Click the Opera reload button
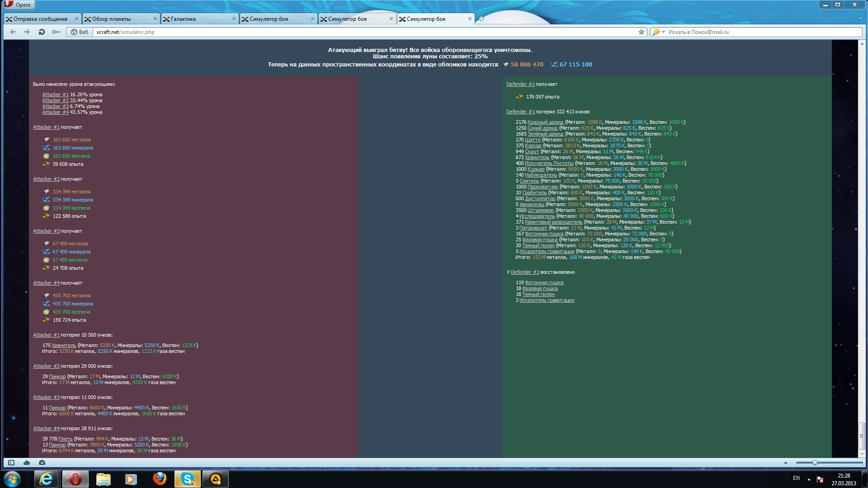This screenshot has height=488, width=868. (42, 32)
